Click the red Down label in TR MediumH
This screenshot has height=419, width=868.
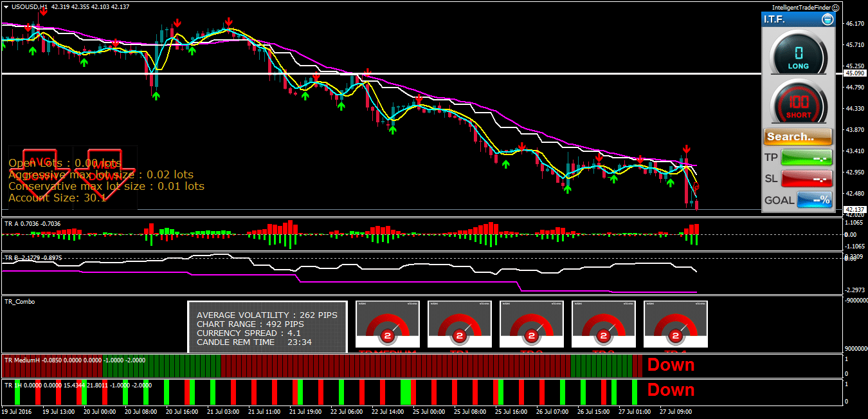pyautogui.click(x=671, y=365)
